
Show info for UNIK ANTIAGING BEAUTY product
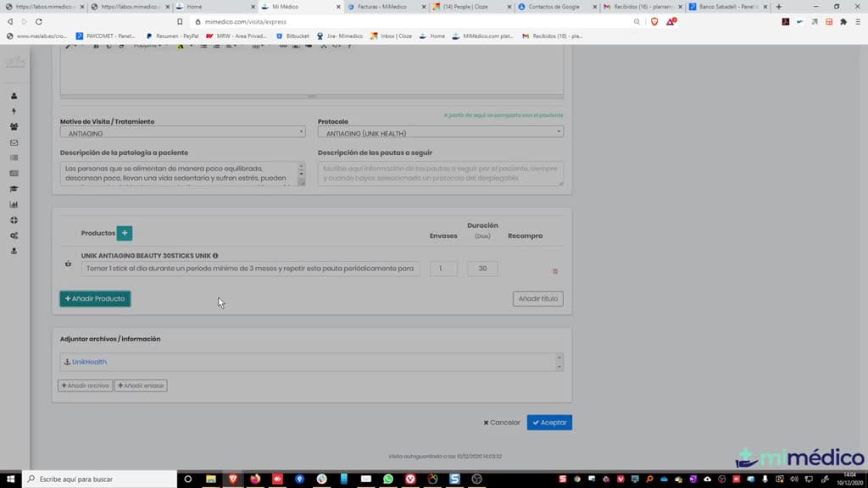tap(215, 256)
